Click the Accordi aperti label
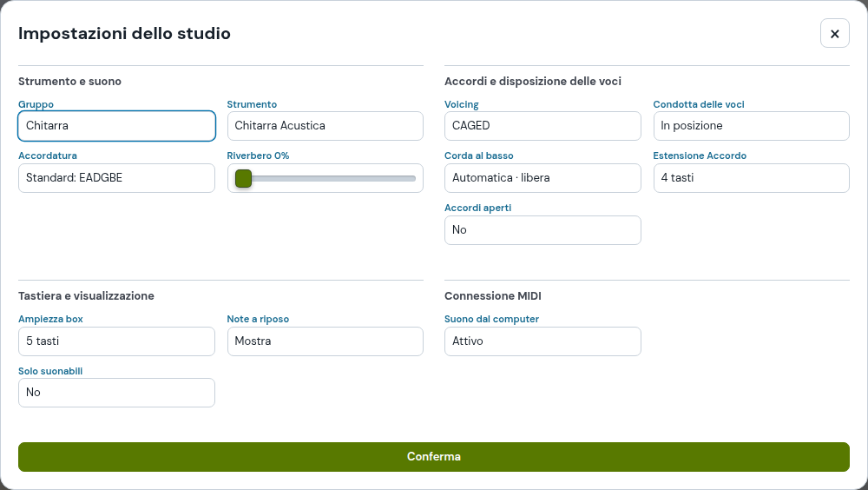This screenshot has width=868, height=490. coord(477,208)
